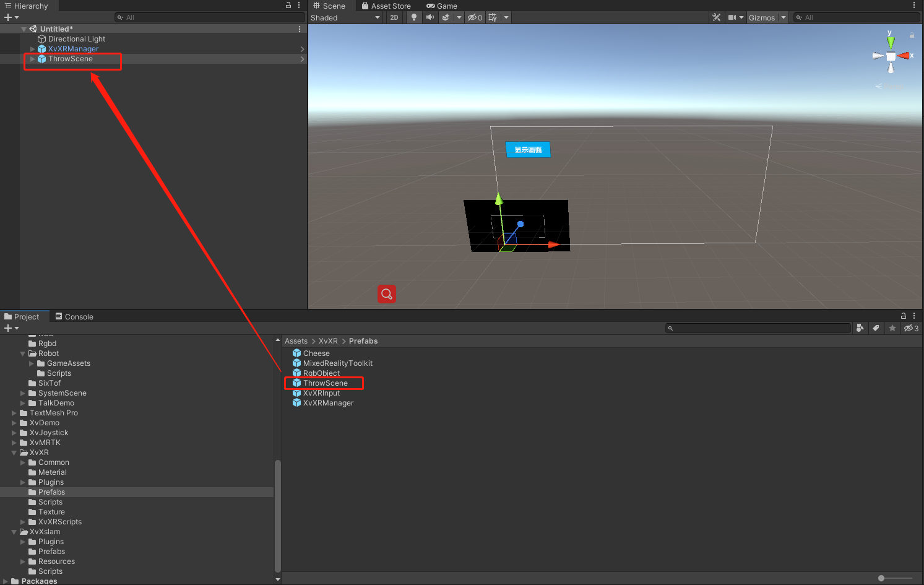Collapse the Robot folder
Viewport: 924px width, 585px height.
[23, 353]
